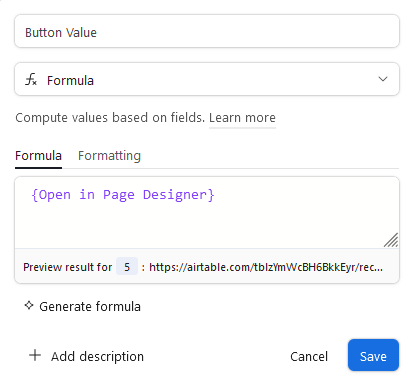Save the formula field
Screen dimensions: 409x378
pyautogui.click(x=373, y=355)
